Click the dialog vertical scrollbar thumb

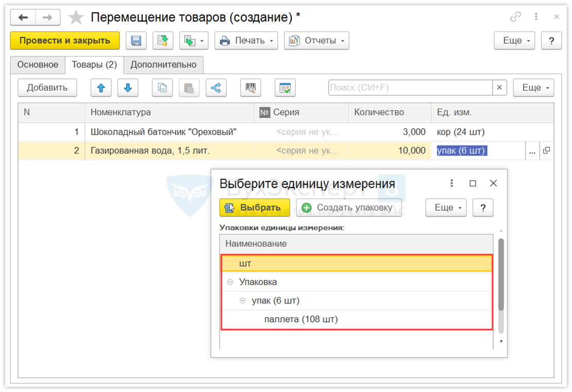tap(501, 275)
